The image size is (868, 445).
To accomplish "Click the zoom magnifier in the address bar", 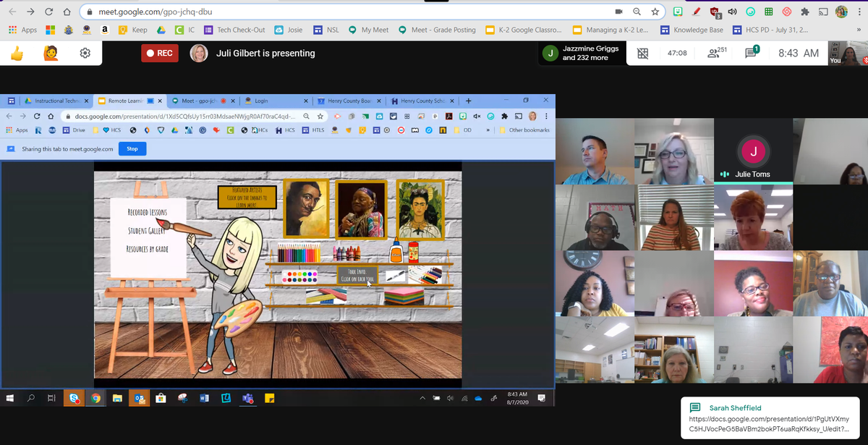I will (x=637, y=12).
